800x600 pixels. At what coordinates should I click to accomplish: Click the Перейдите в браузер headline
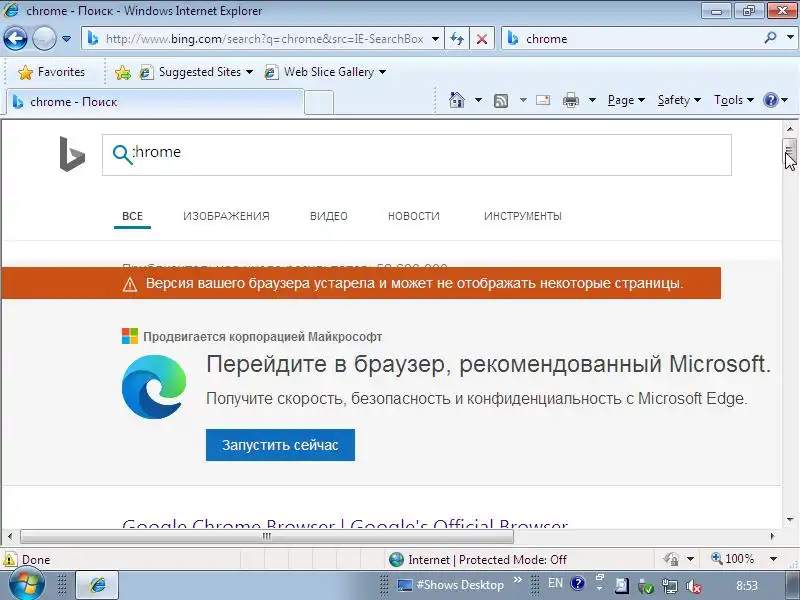coord(488,364)
